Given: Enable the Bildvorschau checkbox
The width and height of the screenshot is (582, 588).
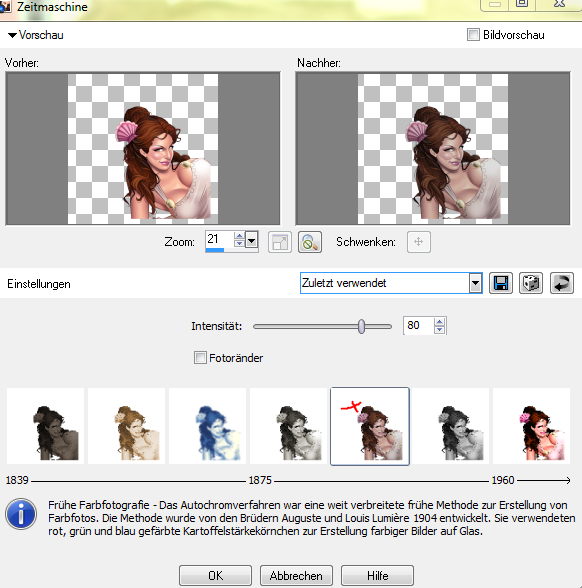Looking at the screenshot, I should (473, 35).
